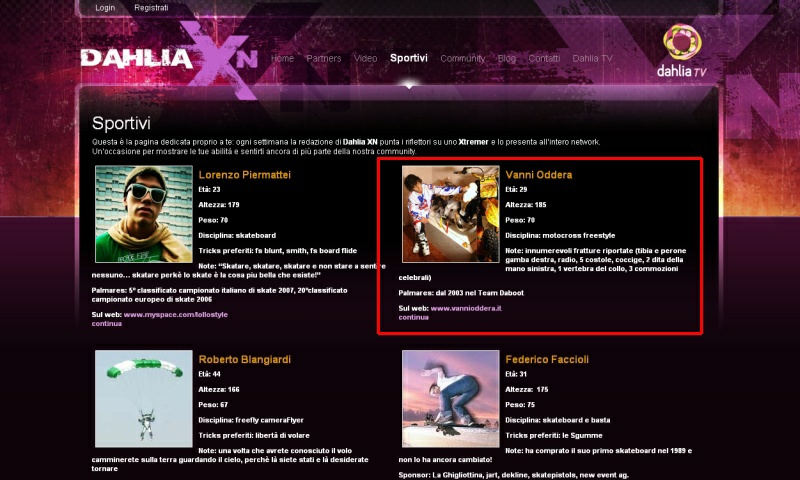Click the Dahlia TV flower logo

[x=682, y=51]
